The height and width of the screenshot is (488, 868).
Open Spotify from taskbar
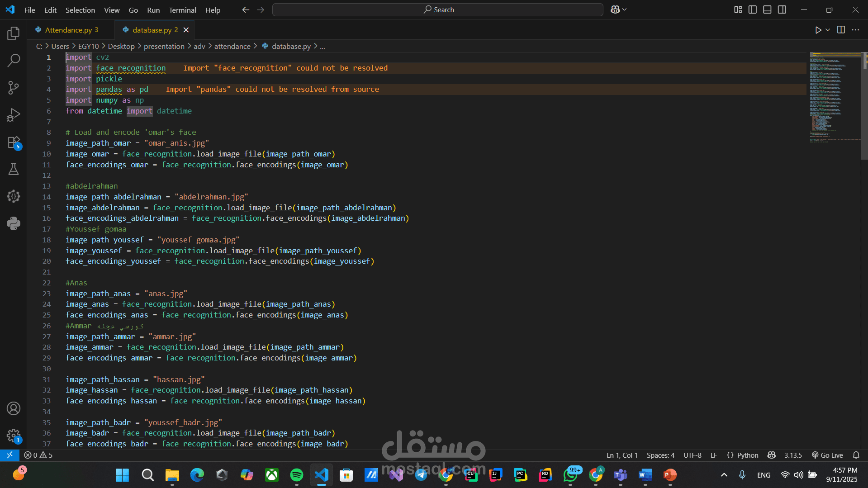[x=296, y=475]
